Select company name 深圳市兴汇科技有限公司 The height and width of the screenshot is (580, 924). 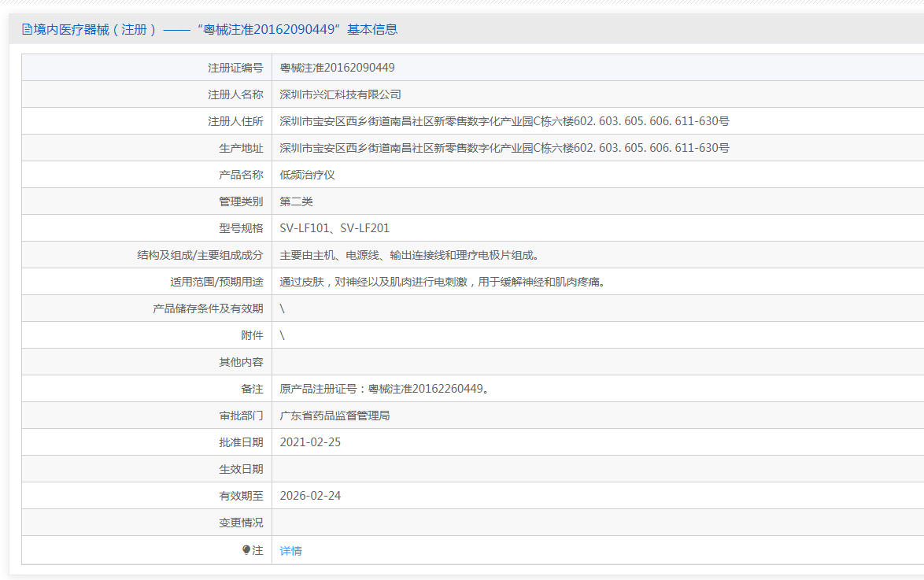pos(340,94)
